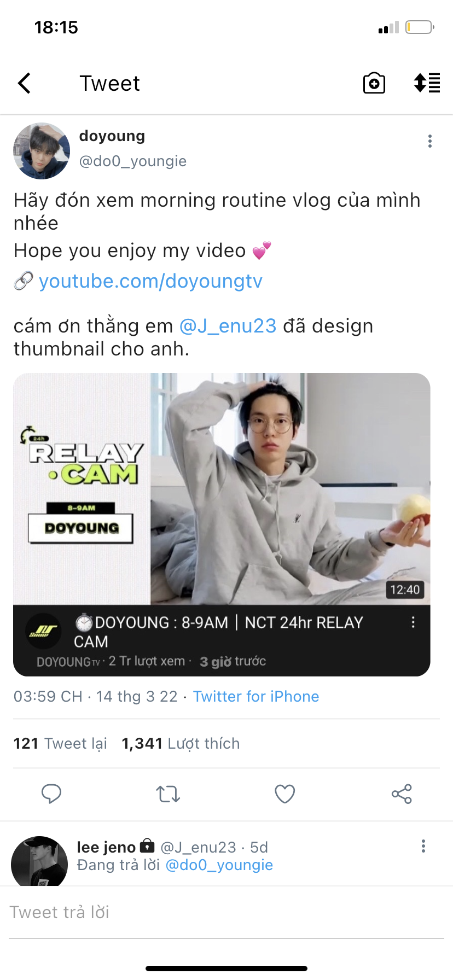Play the RELAY CAM video thumbnail

222,489
